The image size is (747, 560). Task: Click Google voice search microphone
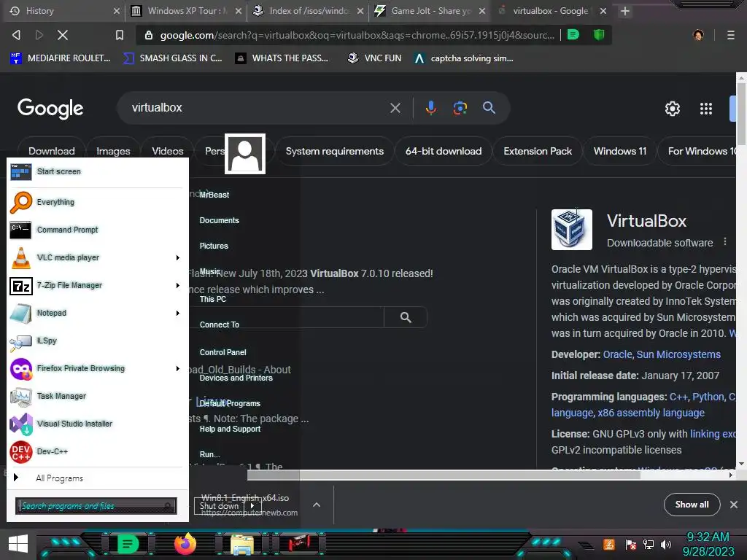(x=430, y=108)
